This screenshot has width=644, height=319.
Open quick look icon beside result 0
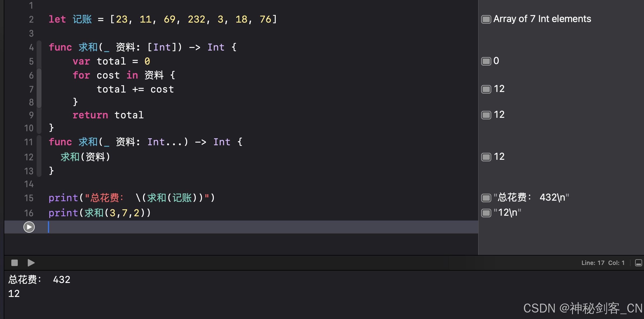tap(486, 61)
